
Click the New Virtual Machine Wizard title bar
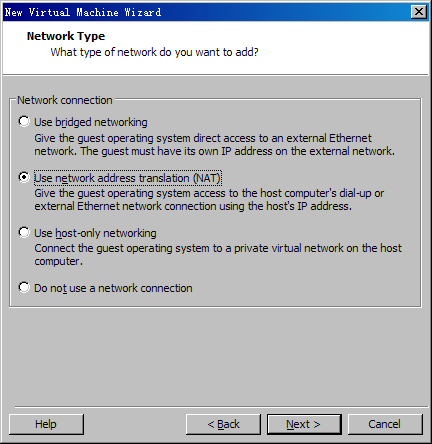click(207, 12)
